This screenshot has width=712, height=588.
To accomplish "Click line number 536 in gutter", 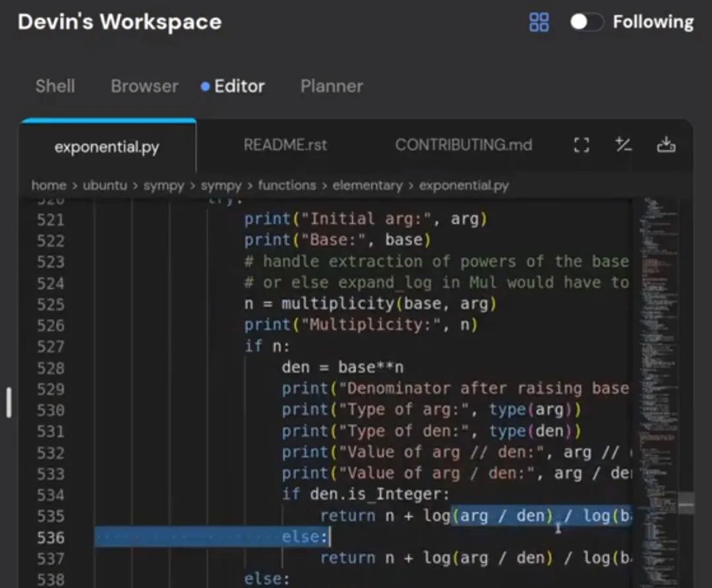I will coord(50,537).
